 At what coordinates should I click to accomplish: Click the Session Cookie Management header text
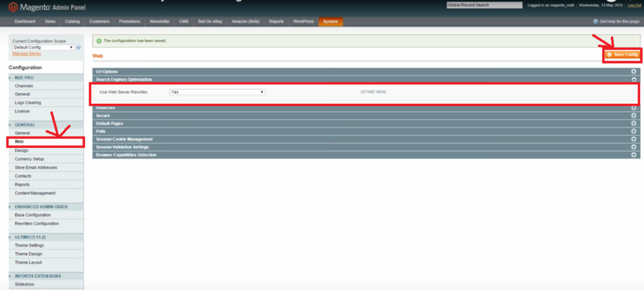click(x=124, y=139)
